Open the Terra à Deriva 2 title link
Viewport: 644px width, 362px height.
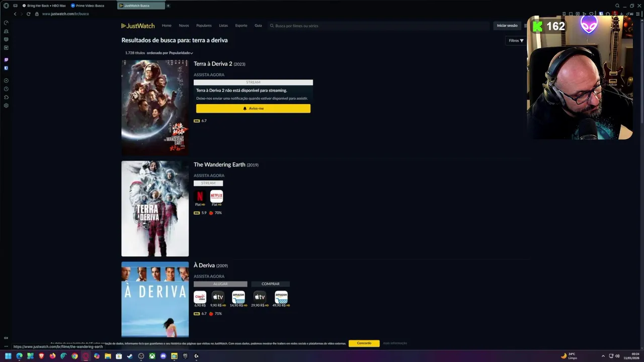213,64
